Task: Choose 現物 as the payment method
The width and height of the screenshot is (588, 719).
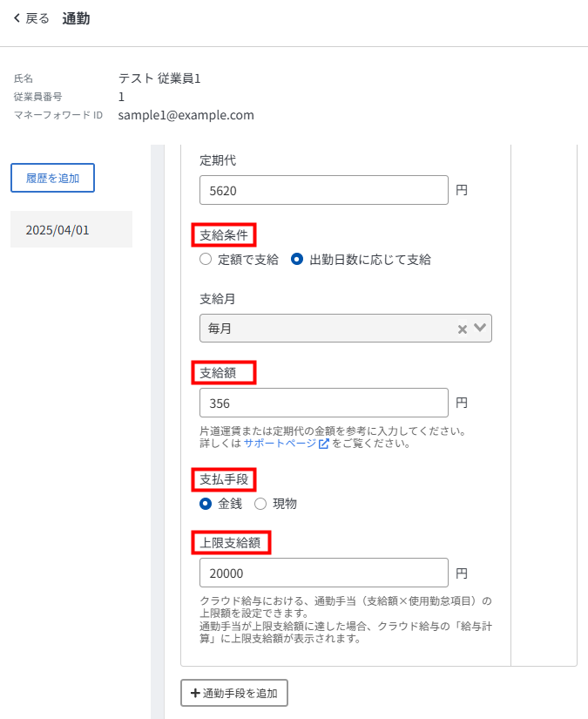Action: point(260,503)
